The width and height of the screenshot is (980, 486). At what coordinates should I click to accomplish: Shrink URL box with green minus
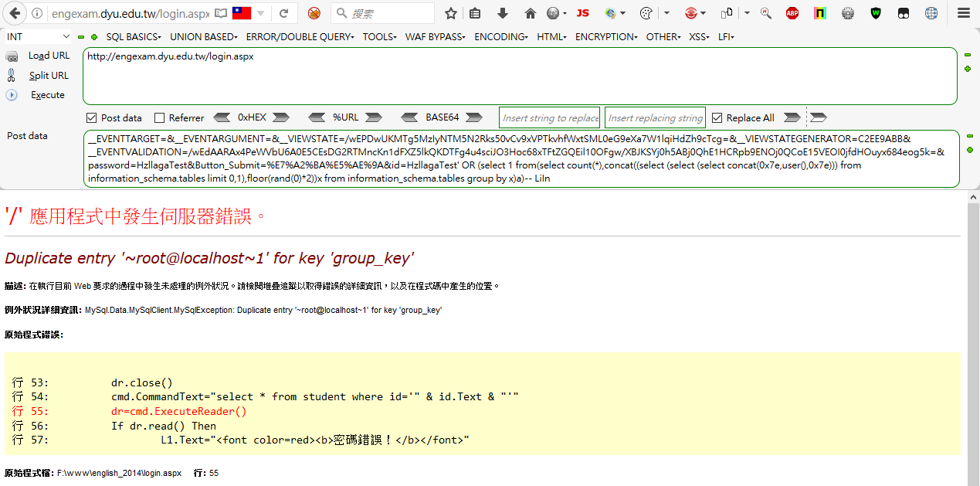point(968,56)
